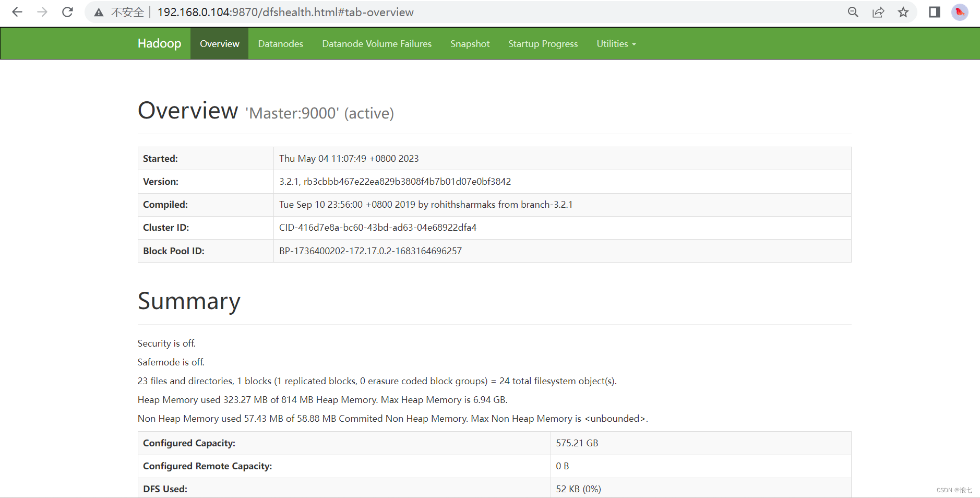Click the 不安全 warning triangle icon

click(x=99, y=11)
